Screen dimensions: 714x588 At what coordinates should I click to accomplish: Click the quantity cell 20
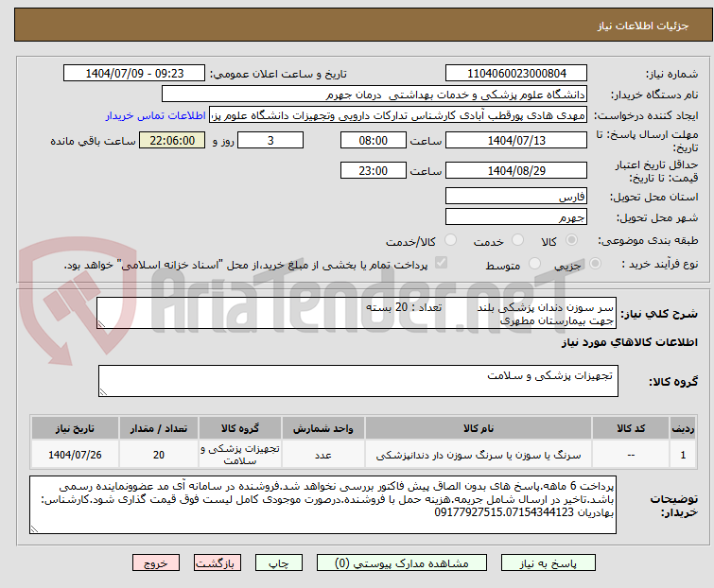[x=159, y=454]
